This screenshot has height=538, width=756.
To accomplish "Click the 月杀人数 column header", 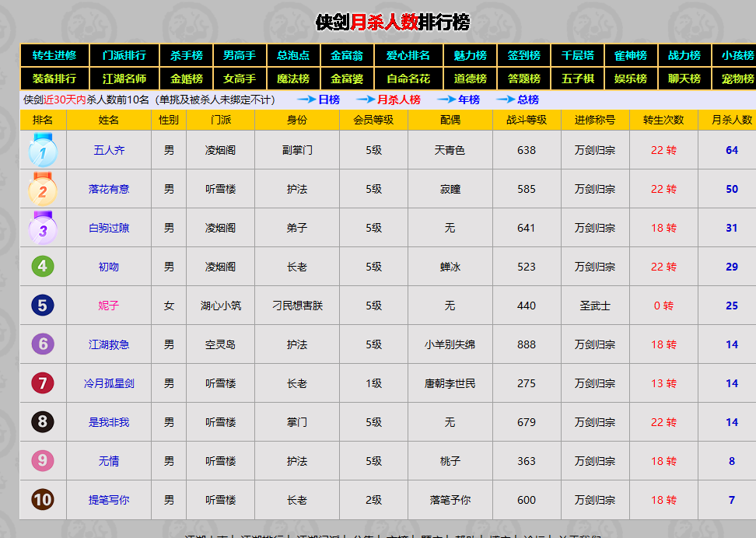I will click(x=731, y=120).
